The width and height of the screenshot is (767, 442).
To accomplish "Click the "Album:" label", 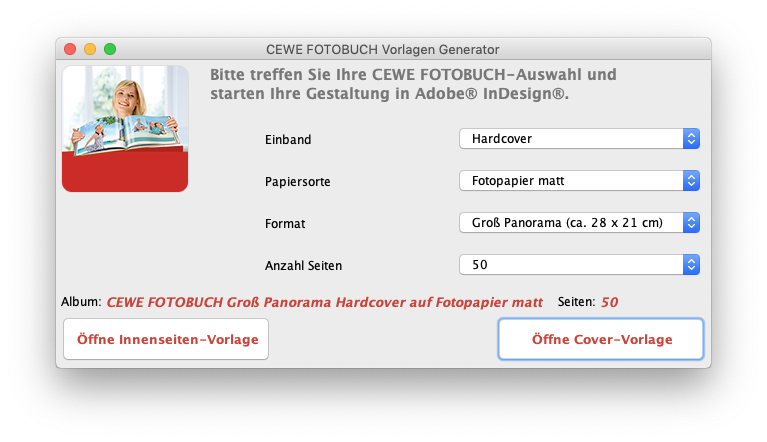I will (x=81, y=302).
